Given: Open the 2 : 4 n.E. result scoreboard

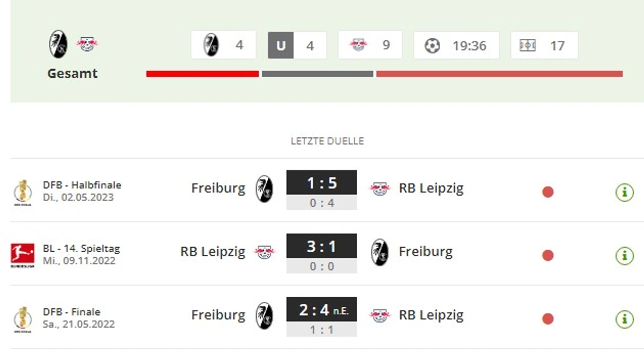Looking at the screenshot, I should 322,317.
